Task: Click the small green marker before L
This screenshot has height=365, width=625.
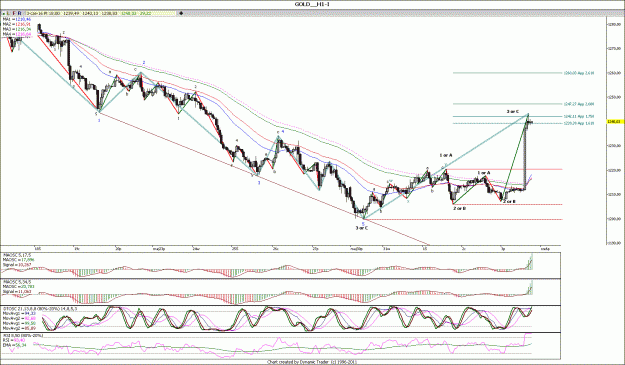Action: [x=3, y=13]
